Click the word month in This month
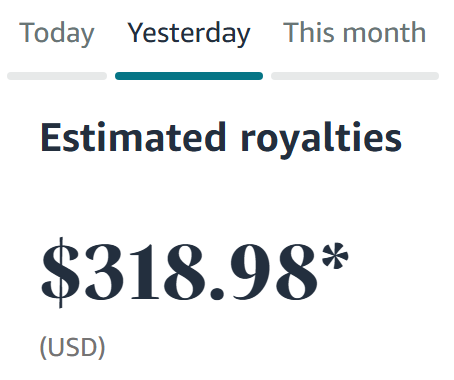Screen dimensions: 454x380 tap(385, 33)
